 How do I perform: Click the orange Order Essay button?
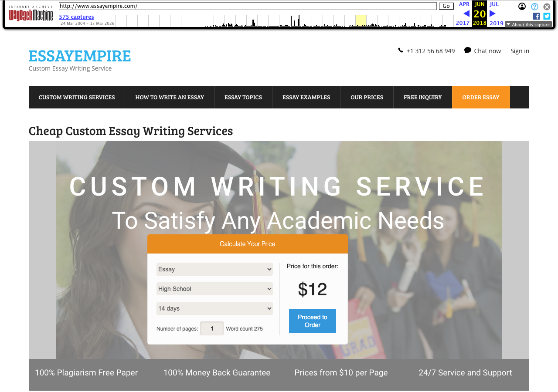point(481,97)
